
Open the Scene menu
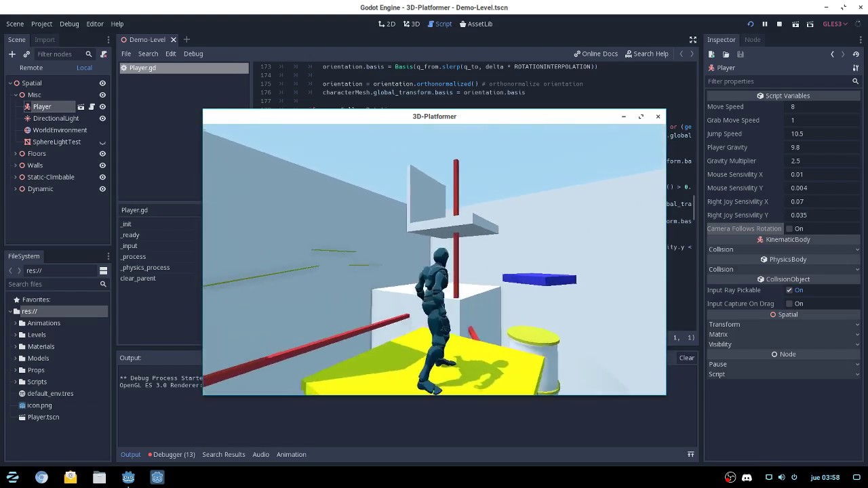click(x=15, y=24)
